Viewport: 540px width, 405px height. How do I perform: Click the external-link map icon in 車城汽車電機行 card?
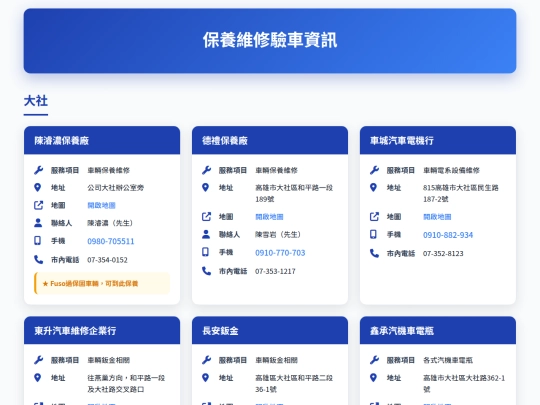click(374, 217)
